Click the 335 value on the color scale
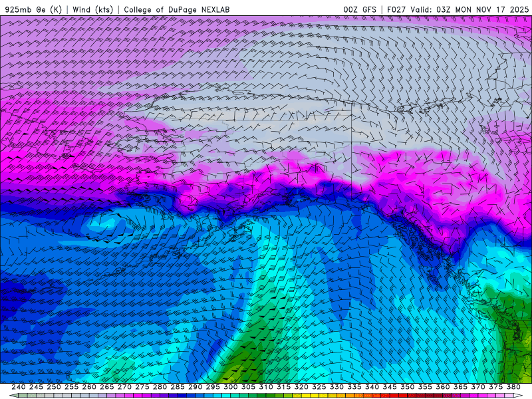Viewport: 532px width, 399px height. [354, 387]
